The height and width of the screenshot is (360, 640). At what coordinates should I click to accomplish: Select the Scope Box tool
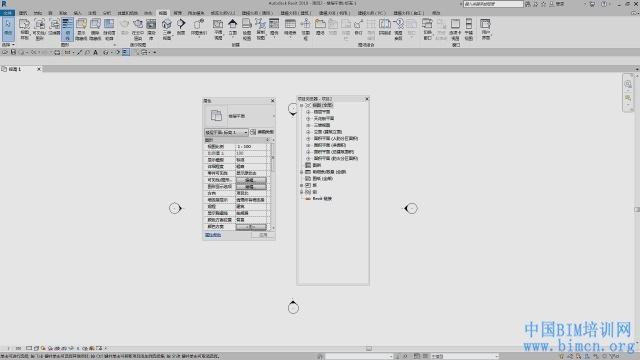coord(306,29)
